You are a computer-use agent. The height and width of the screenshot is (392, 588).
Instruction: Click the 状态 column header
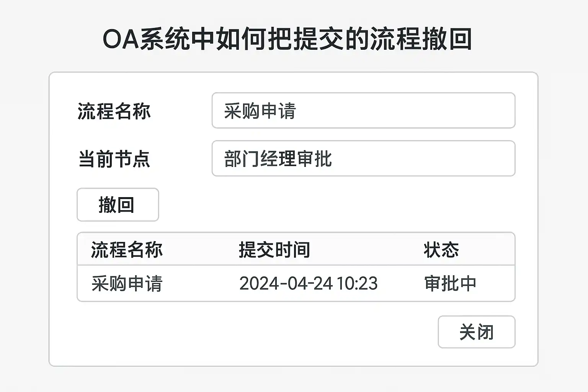441,250
